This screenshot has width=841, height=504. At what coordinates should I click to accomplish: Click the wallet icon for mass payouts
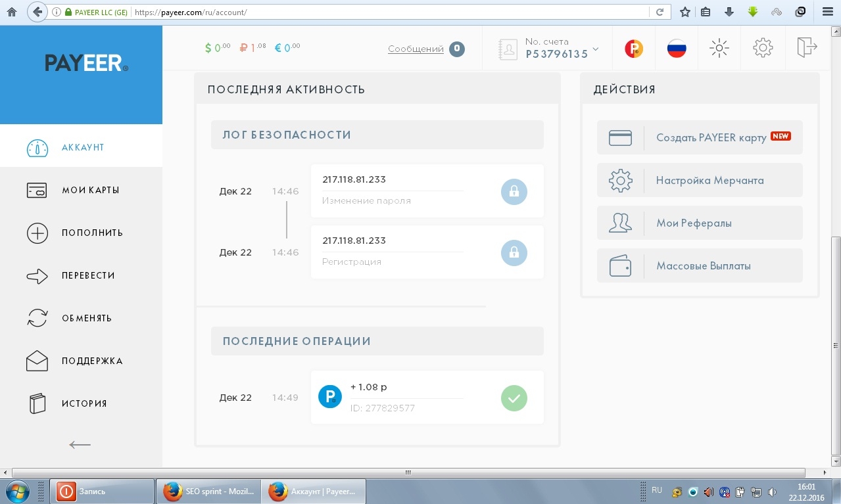pyautogui.click(x=620, y=266)
